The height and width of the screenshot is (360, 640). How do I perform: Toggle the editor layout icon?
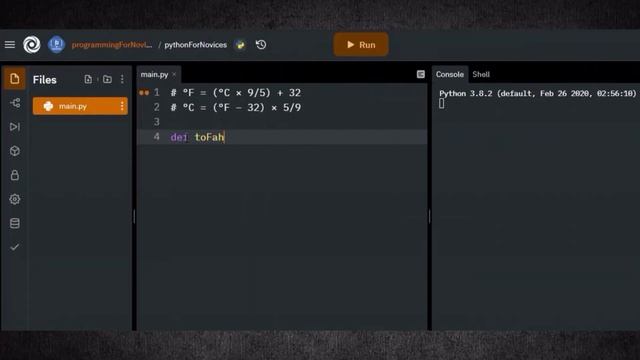tap(420, 74)
